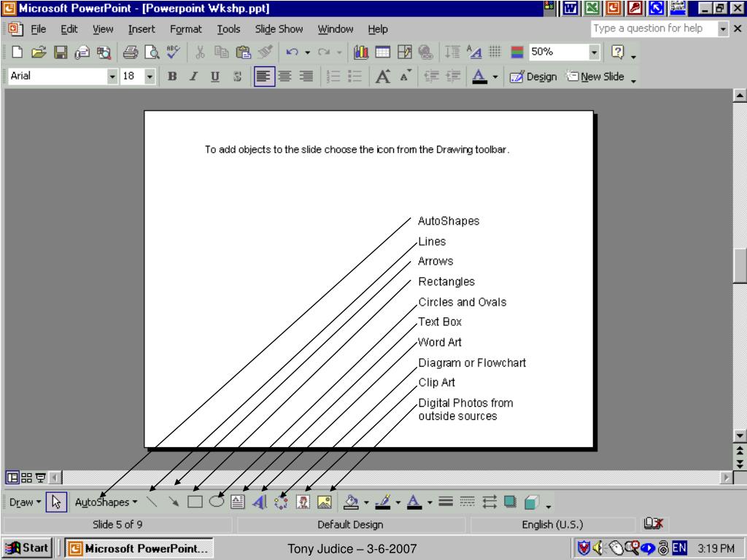Expand Drawing toolbar Font Color arrow
The width and height of the screenshot is (747, 560).
pos(430,502)
